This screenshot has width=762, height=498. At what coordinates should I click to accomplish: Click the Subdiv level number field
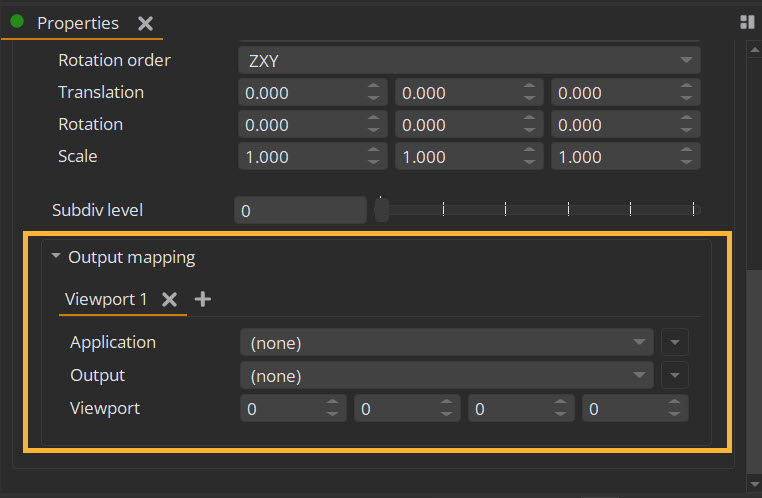pos(300,210)
